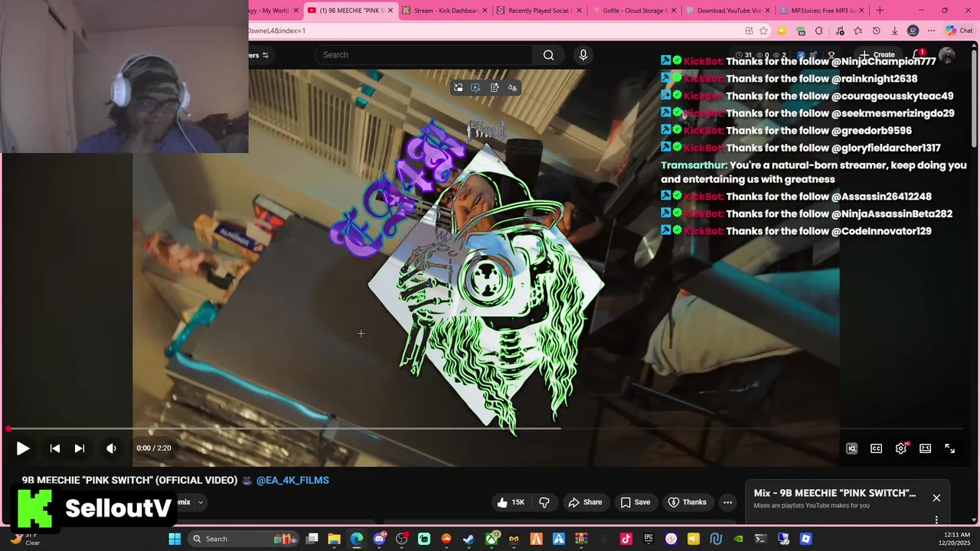Open YouTube Create menu

877,55
